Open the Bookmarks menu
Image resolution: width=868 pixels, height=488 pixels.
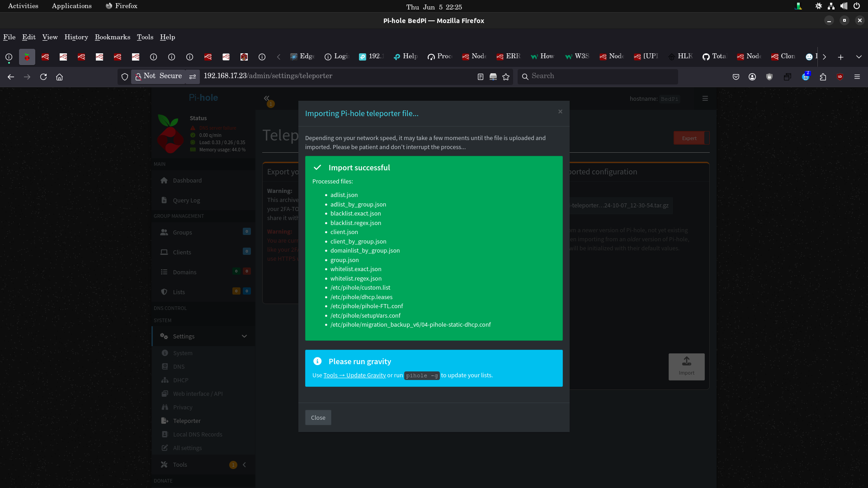click(113, 37)
